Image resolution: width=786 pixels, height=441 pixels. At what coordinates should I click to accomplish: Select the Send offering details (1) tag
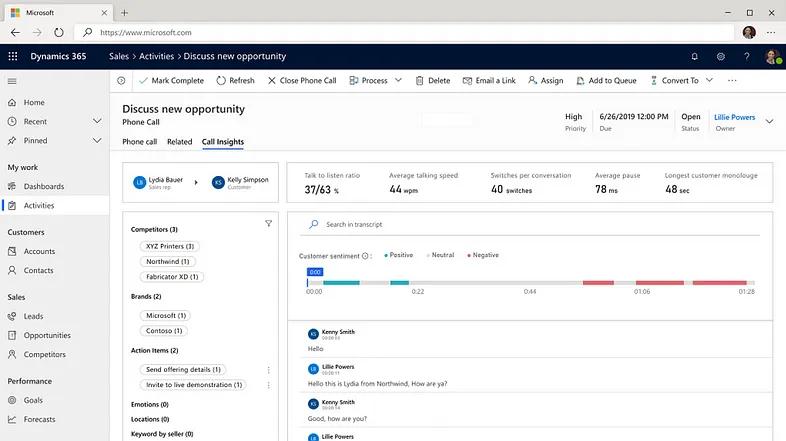click(x=183, y=369)
